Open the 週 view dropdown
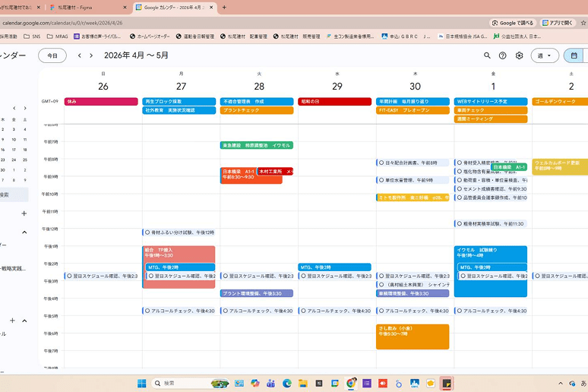The width and height of the screenshot is (588, 392). point(545,55)
